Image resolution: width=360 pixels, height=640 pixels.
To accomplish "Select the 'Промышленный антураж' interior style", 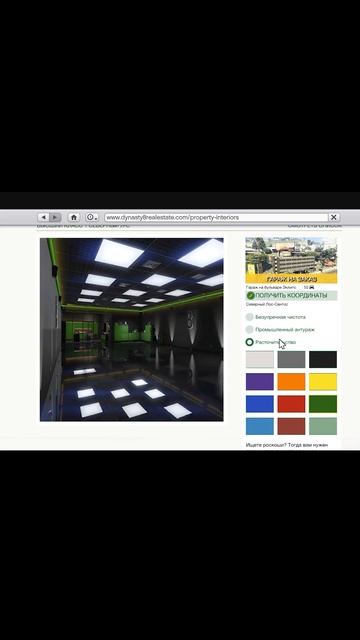I will (280, 329).
